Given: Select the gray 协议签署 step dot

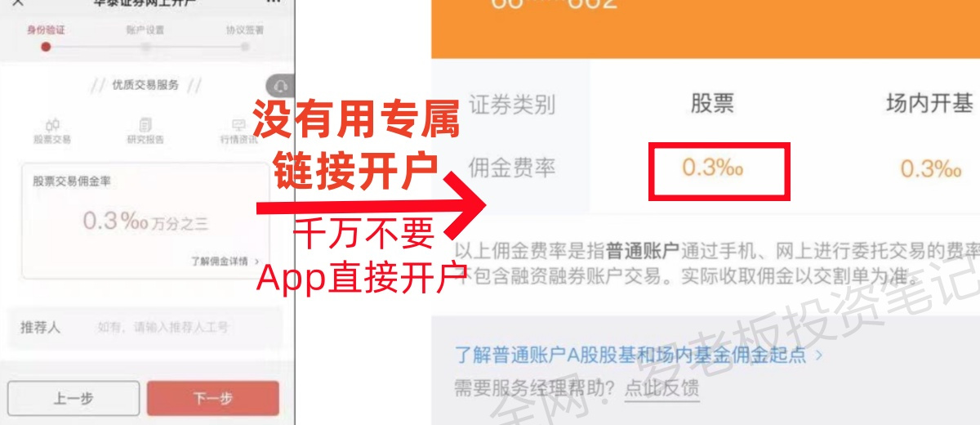Looking at the screenshot, I should pyautogui.click(x=245, y=47).
